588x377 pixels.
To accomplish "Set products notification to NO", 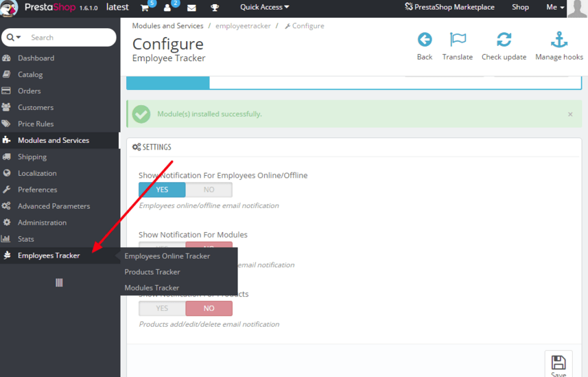I will coord(209,308).
